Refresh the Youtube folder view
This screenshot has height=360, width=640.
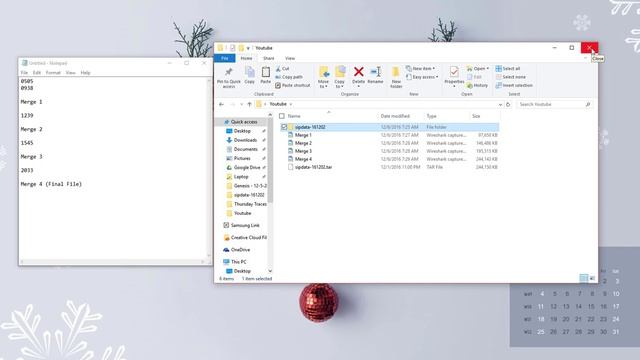pyautogui.click(x=508, y=104)
